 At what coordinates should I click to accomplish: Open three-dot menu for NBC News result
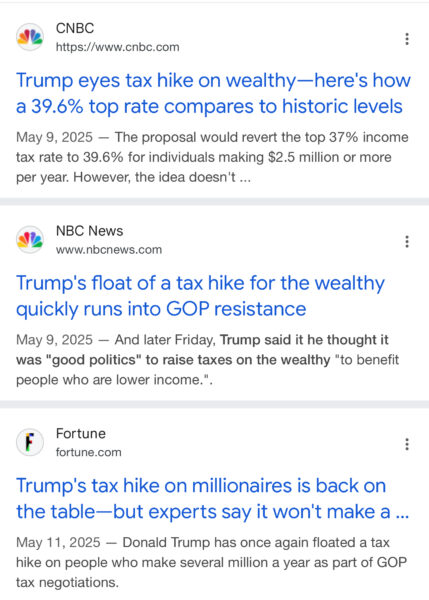(407, 241)
